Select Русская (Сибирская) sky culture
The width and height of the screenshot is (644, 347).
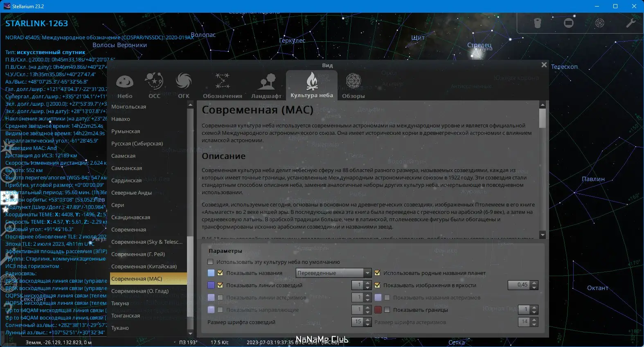pyautogui.click(x=149, y=143)
